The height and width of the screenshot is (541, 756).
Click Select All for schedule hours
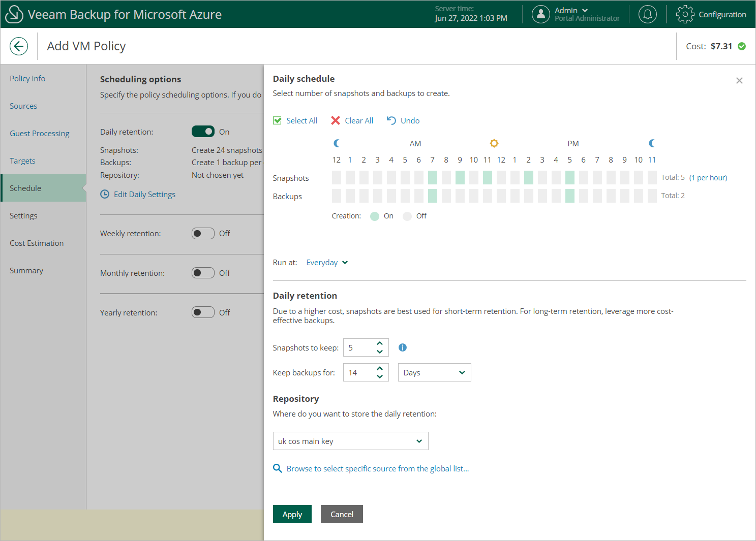tap(295, 120)
